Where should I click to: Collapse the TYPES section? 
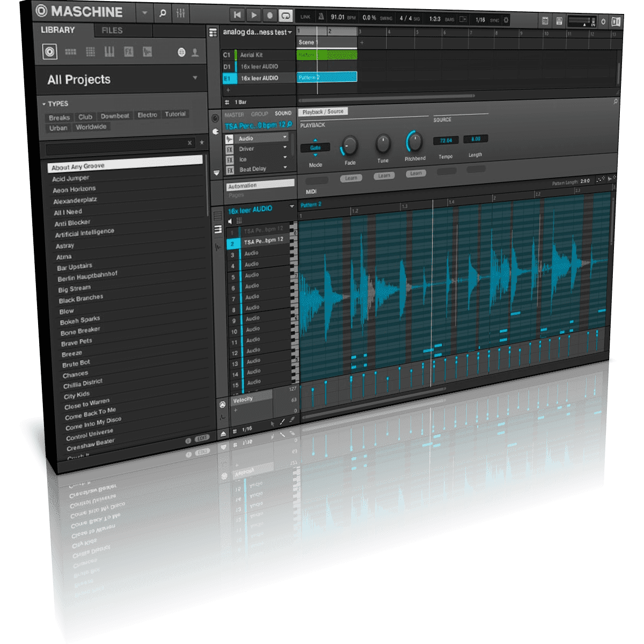(44, 104)
